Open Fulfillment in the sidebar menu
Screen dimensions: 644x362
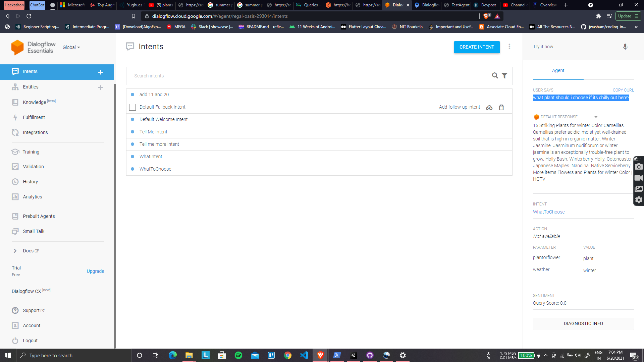(34, 117)
